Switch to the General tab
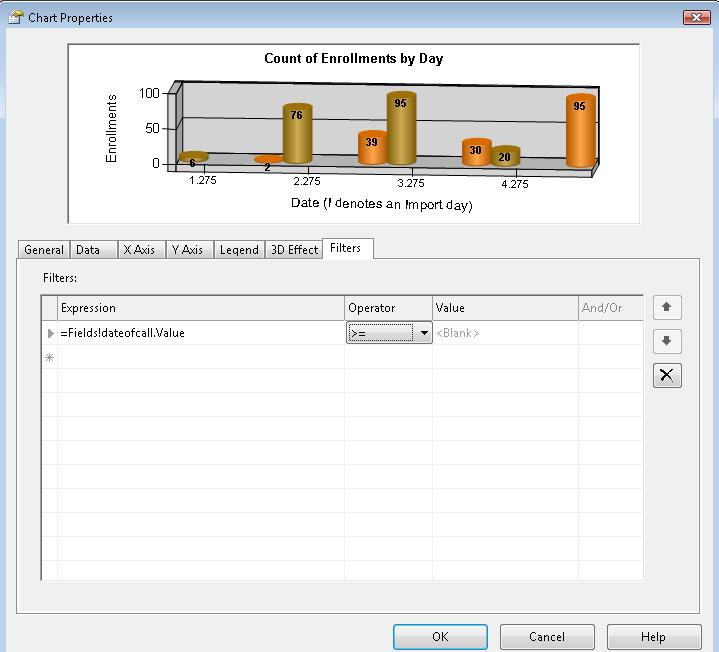The height and width of the screenshot is (652, 719). [x=44, y=250]
